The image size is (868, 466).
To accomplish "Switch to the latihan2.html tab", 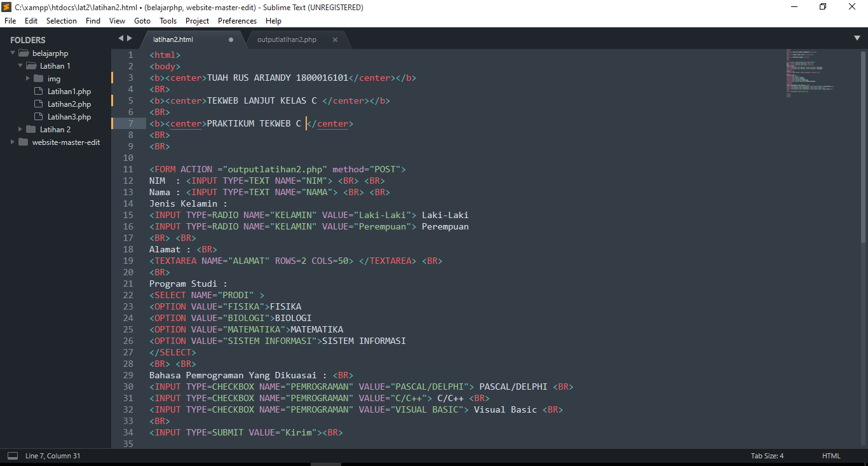I will (x=193, y=39).
